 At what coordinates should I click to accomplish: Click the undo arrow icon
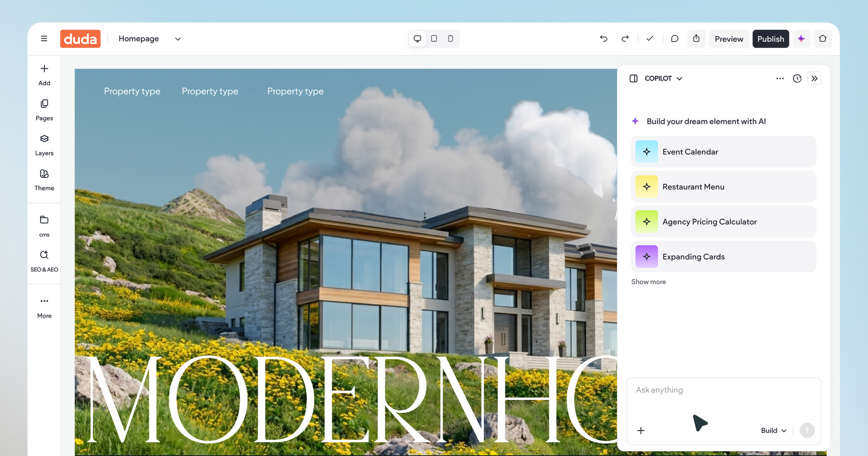pyautogui.click(x=604, y=39)
